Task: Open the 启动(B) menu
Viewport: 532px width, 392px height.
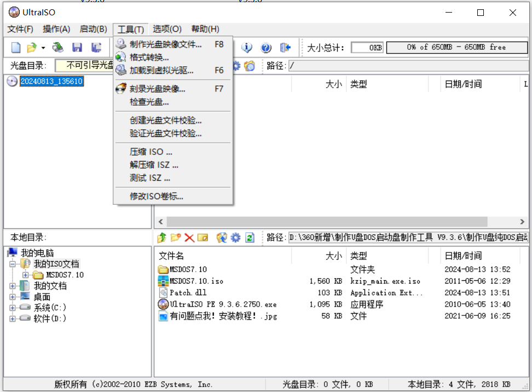Action: pyautogui.click(x=93, y=29)
